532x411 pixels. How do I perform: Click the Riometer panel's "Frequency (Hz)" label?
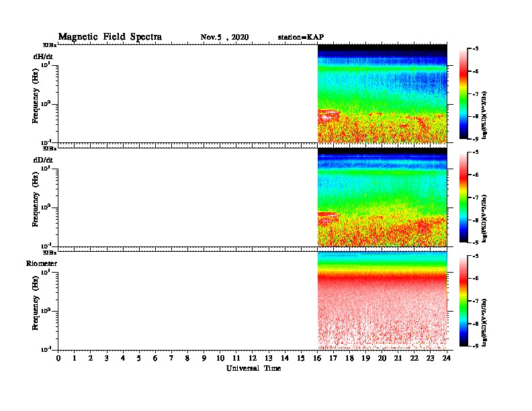(x=36, y=303)
